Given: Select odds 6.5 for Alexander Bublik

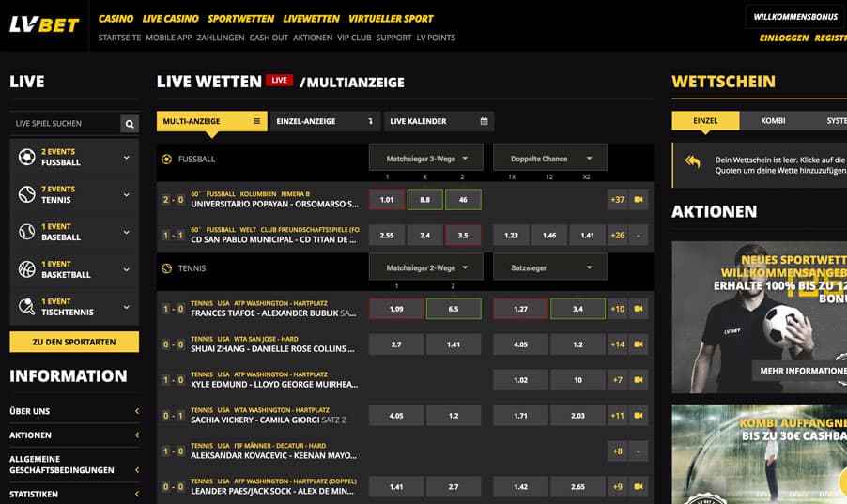Looking at the screenshot, I should [x=454, y=309].
